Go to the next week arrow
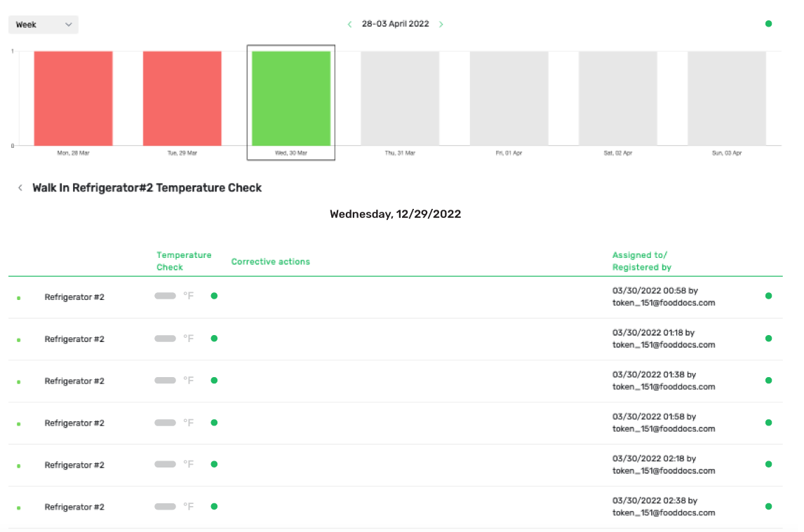 click(441, 24)
